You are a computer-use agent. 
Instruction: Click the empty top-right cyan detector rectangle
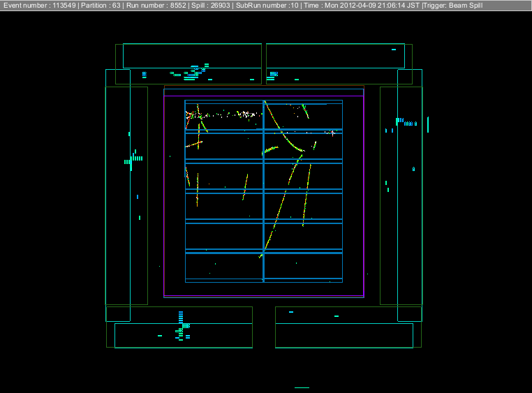click(335, 56)
